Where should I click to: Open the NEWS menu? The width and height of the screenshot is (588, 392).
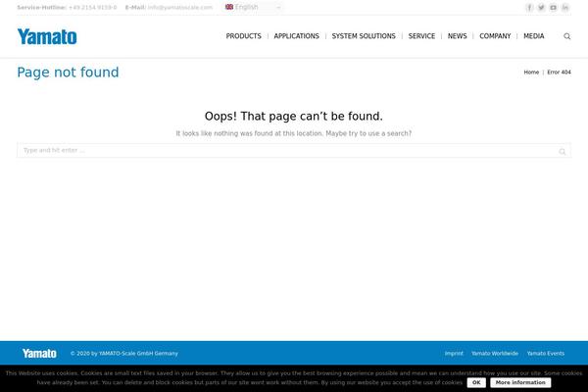pos(457,36)
